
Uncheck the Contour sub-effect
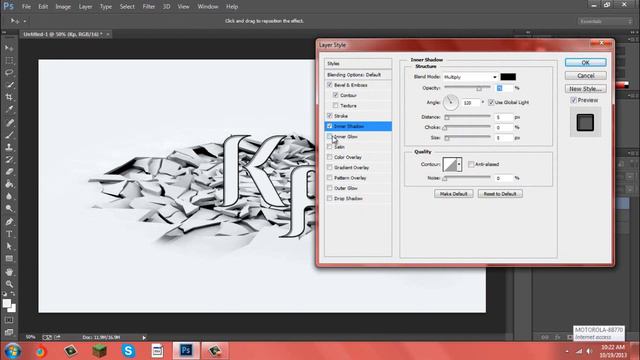(x=336, y=95)
